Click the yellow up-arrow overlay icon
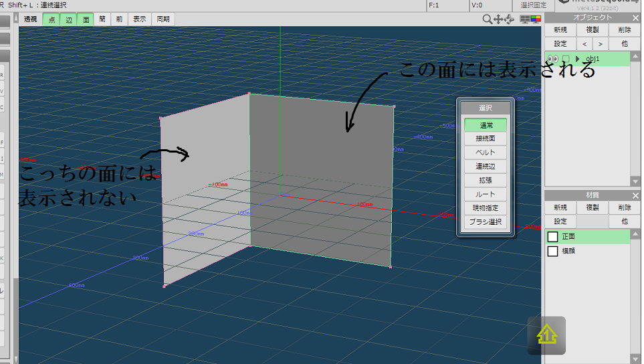The image size is (644, 364). tap(546, 335)
